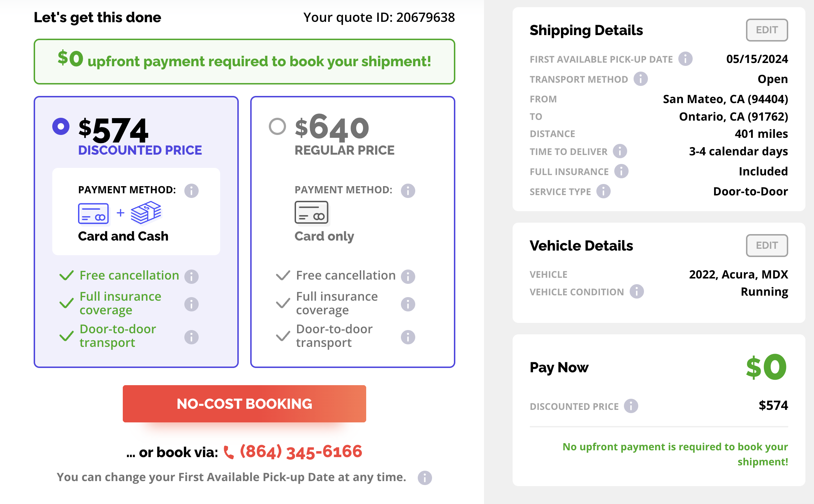Show Free cancellation info in discounted card
The width and height of the screenshot is (814, 504).
click(x=192, y=276)
